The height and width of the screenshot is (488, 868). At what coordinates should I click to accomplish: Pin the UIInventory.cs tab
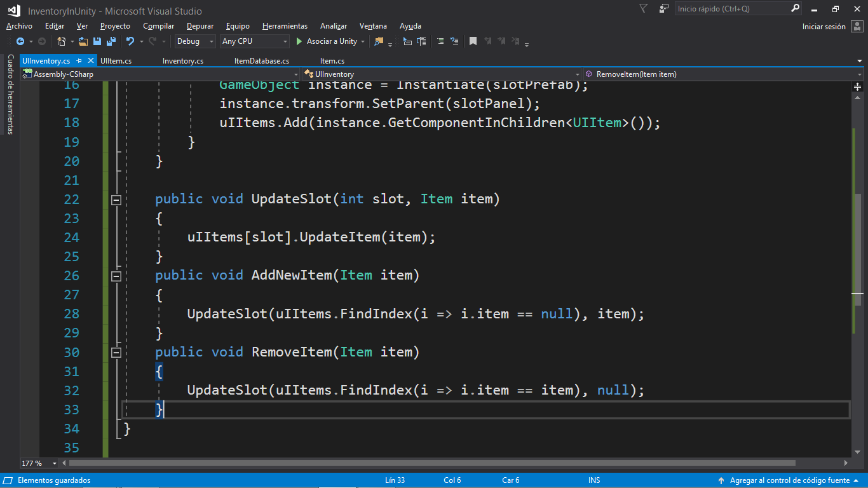pos(79,61)
